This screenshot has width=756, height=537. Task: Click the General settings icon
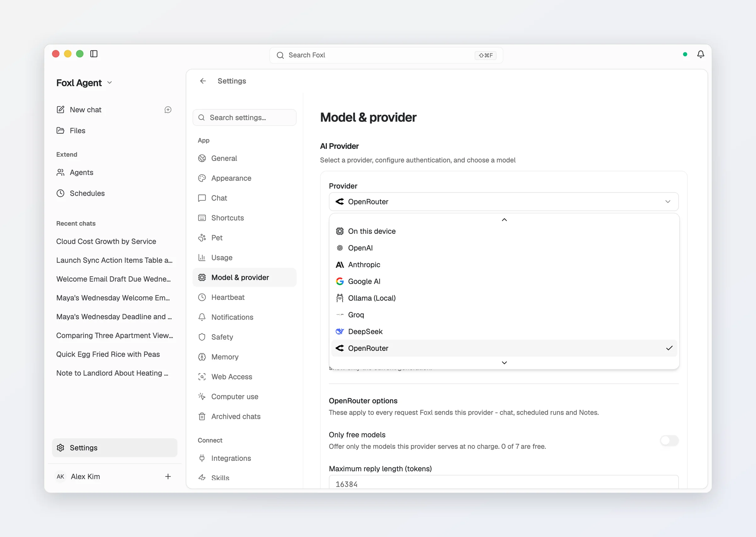point(202,159)
